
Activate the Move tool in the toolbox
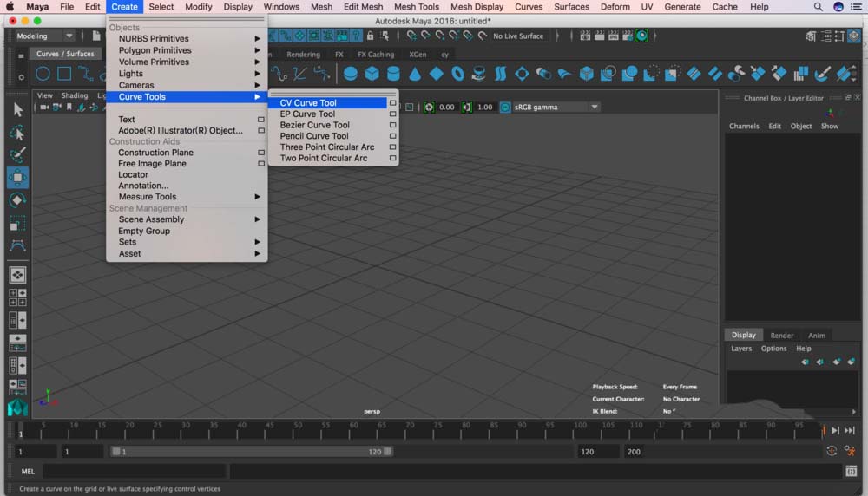pyautogui.click(x=17, y=178)
